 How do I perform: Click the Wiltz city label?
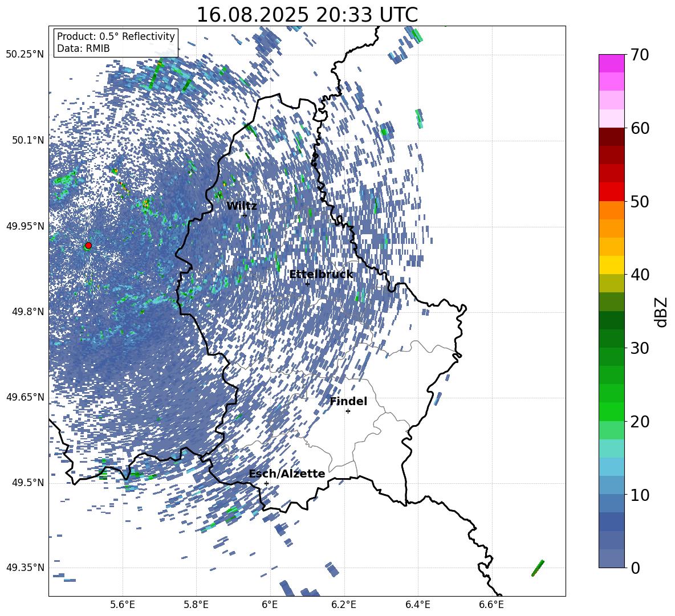pos(242,206)
